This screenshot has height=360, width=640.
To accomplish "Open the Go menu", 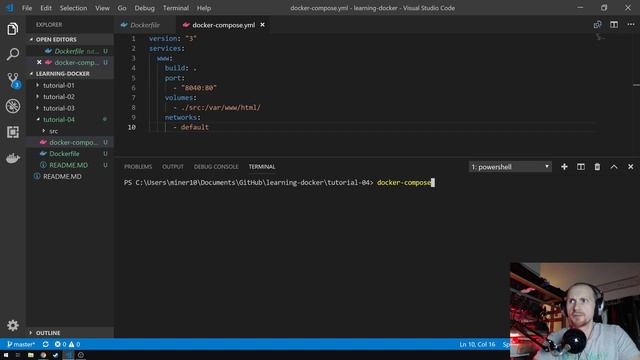I will pos(122,8).
